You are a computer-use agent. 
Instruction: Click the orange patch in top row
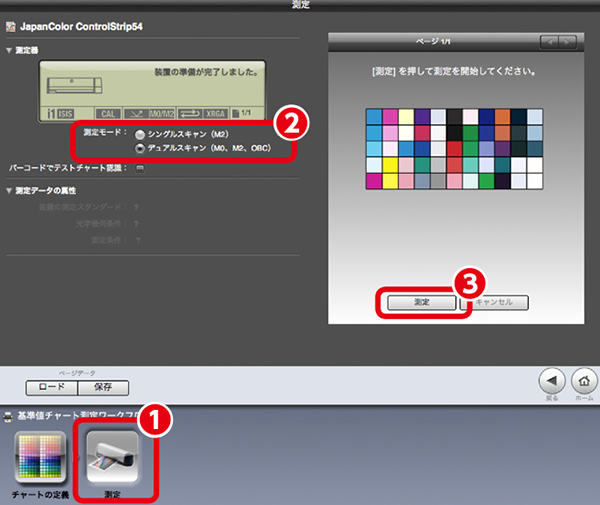pyautogui.click(x=502, y=117)
